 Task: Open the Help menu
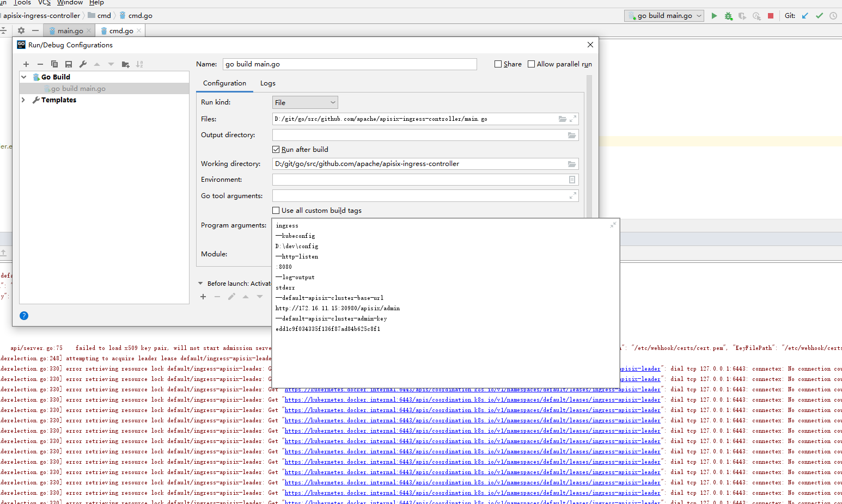click(x=96, y=3)
